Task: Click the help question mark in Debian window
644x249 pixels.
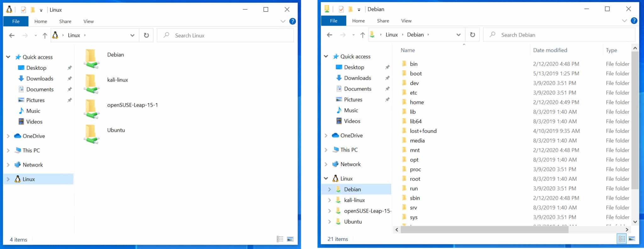Action: [634, 21]
